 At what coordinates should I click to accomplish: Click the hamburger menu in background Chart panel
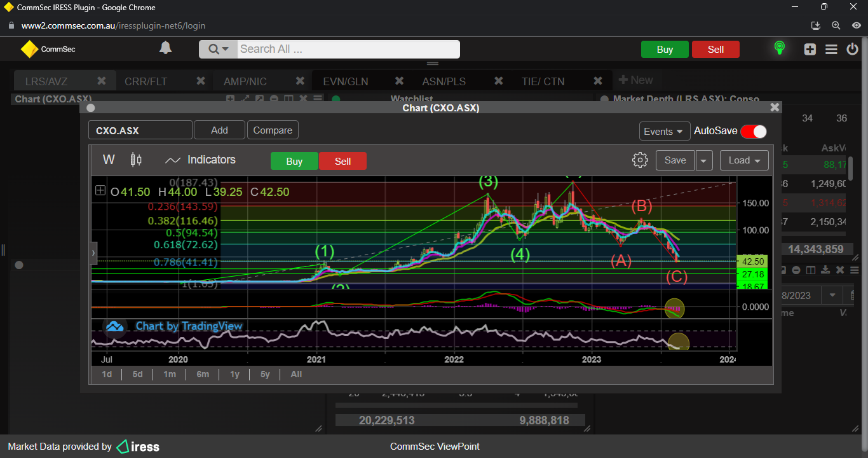tap(318, 99)
